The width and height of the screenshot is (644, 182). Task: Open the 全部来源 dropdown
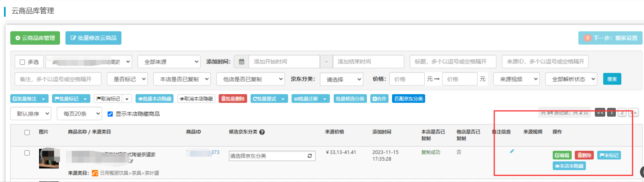(x=169, y=62)
